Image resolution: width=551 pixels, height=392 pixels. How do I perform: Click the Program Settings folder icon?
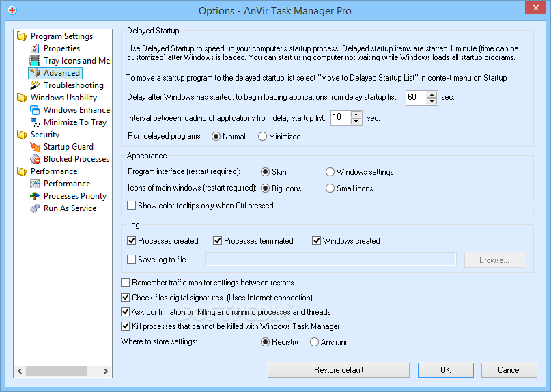tap(22, 36)
